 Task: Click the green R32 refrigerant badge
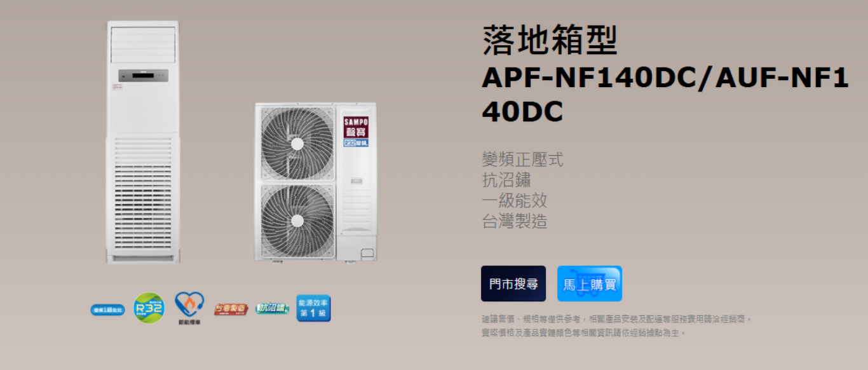pos(149,308)
